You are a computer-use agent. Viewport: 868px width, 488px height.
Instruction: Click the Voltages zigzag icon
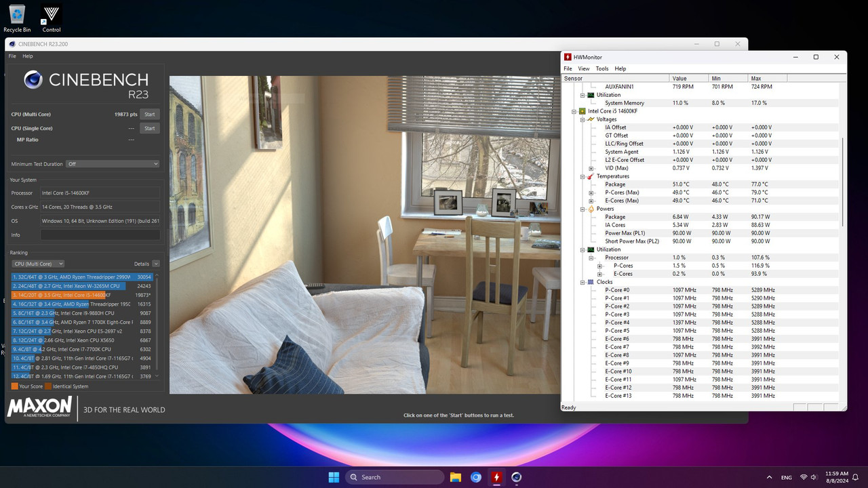pos(591,119)
